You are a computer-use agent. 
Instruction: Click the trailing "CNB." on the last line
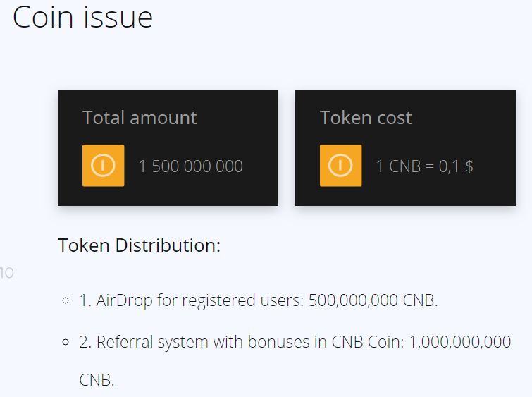(x=96, y=380)
